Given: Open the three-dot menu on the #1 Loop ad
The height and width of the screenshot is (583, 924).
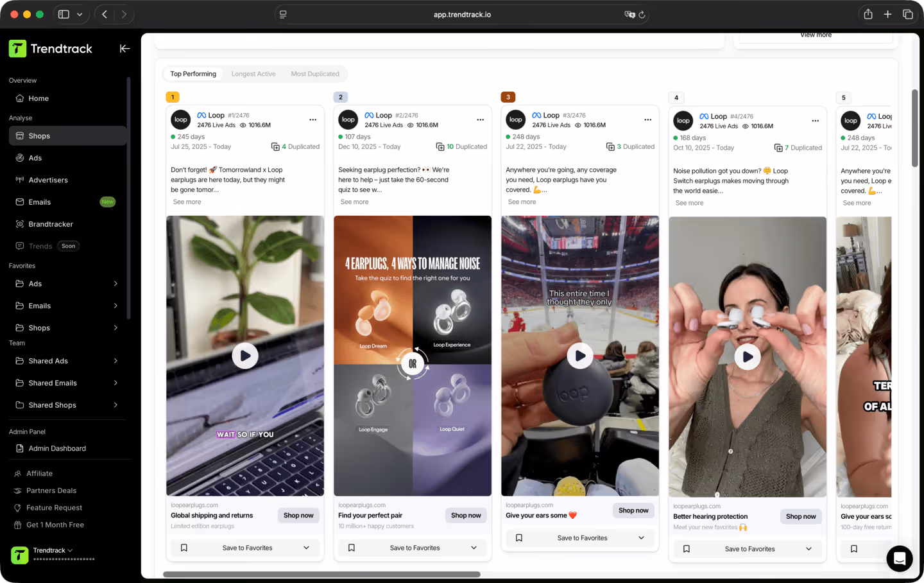Looking at the screenshot, I should click(x=312, y=119).
